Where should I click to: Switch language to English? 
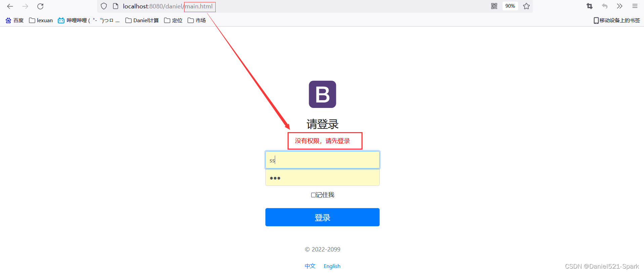coord(332,266)
